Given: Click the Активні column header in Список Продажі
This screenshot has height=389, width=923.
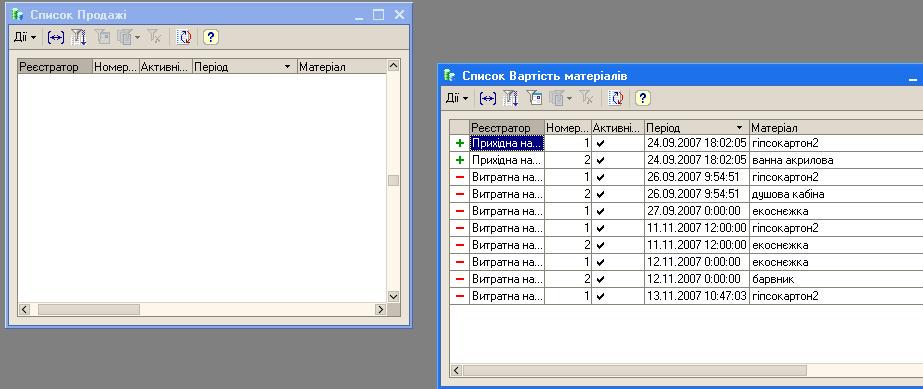Looking at the screenshot, I should click(x=166, y=67).
